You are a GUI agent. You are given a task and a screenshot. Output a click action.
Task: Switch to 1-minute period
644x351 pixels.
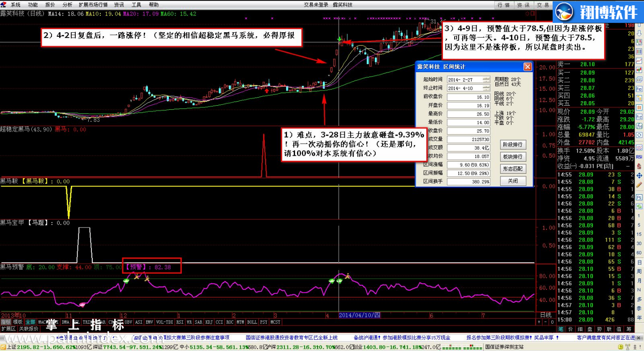click(639, 215)
